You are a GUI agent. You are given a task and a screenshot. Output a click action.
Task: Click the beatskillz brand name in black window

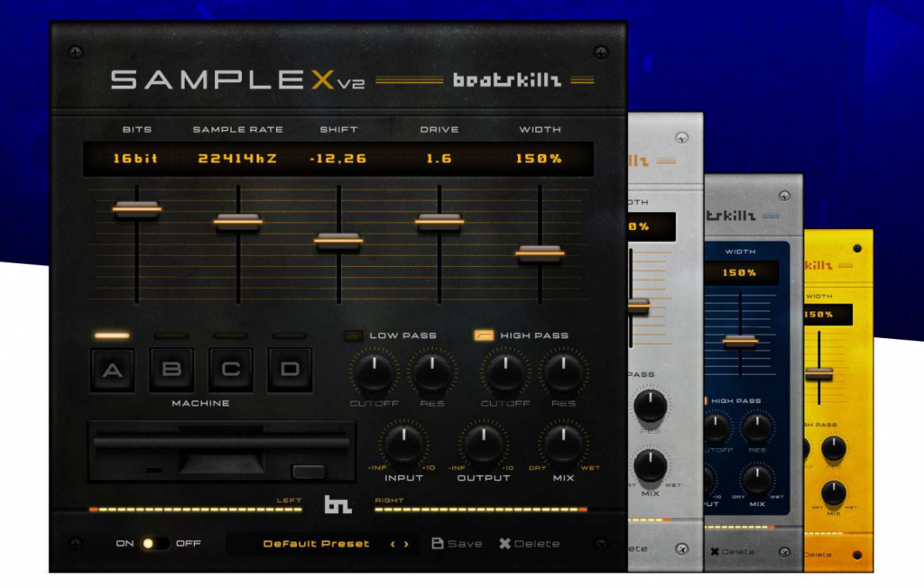[x=507, y=80]
